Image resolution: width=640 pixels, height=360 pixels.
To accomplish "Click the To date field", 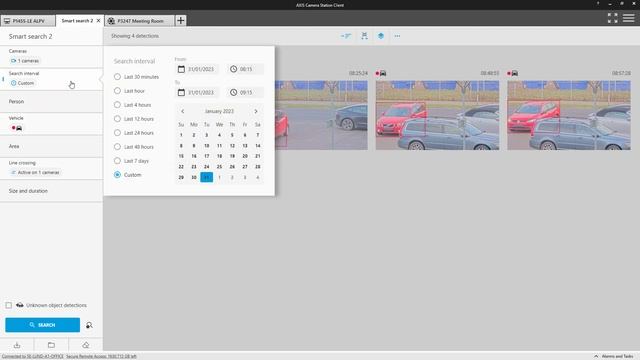I will point(196,92).
